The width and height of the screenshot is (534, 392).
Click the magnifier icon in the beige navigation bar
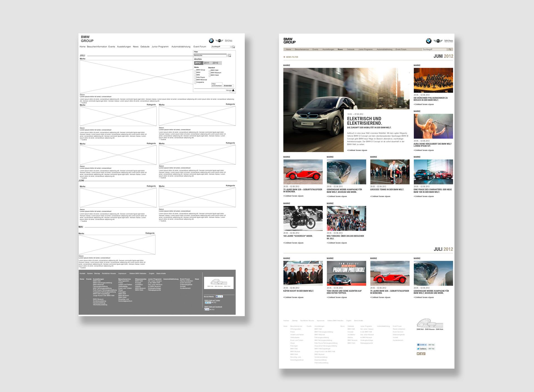(450, 49)
